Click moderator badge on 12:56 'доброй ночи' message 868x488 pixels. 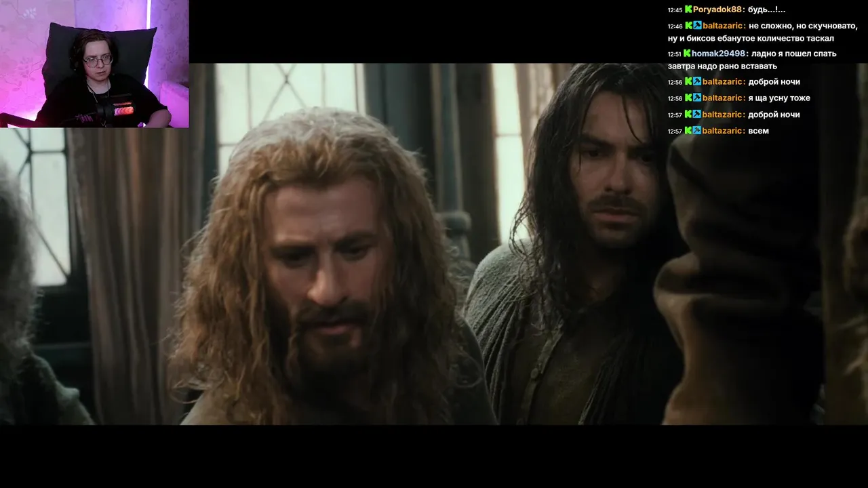point(697,81)
